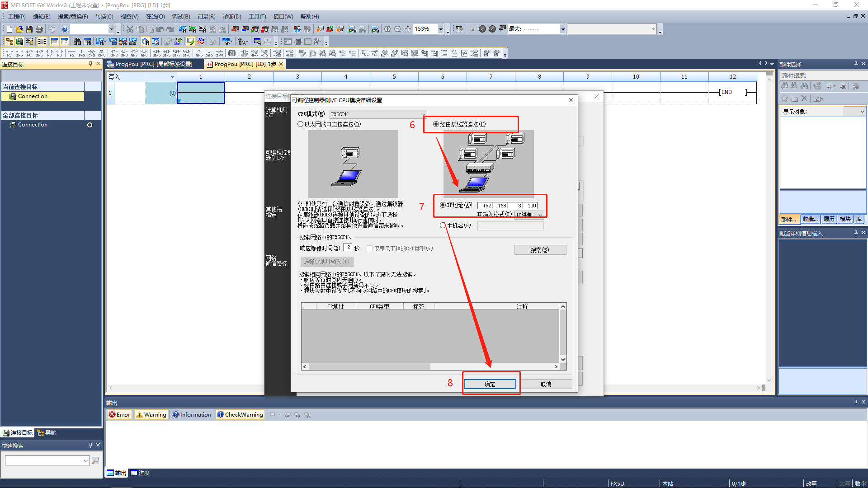Click the CheckWarning filter button

click(240, 415)
